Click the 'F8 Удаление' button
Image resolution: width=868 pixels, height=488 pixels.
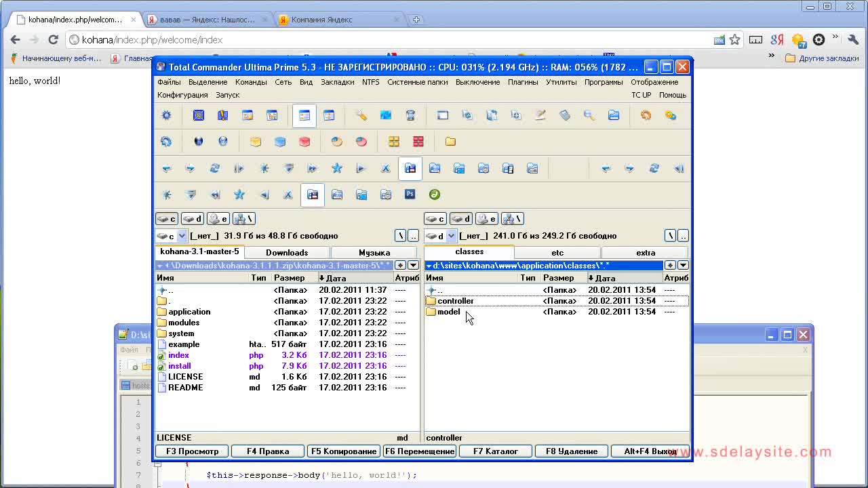click(x=572, y=451)
